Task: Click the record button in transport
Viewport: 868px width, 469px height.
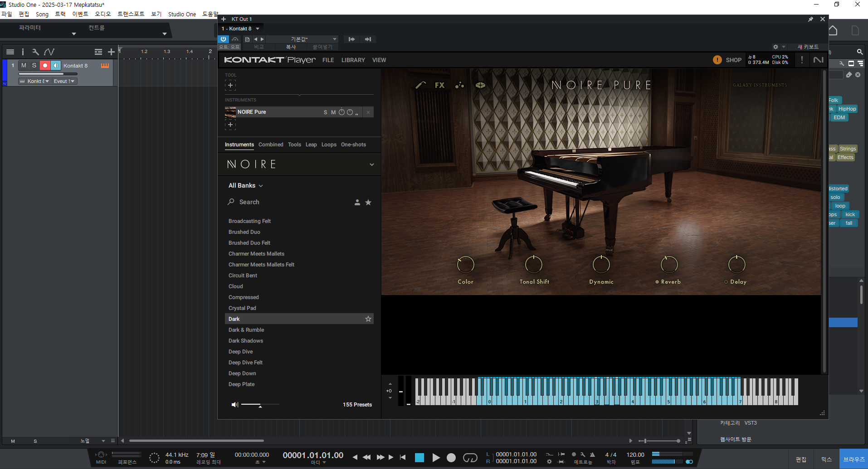Action: click(x=451, y=458)
